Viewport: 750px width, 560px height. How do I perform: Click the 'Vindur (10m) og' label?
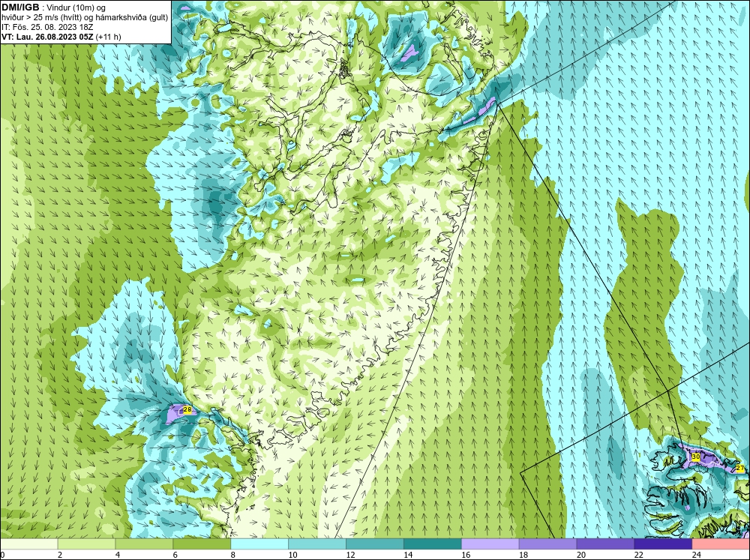pos(77,8)
